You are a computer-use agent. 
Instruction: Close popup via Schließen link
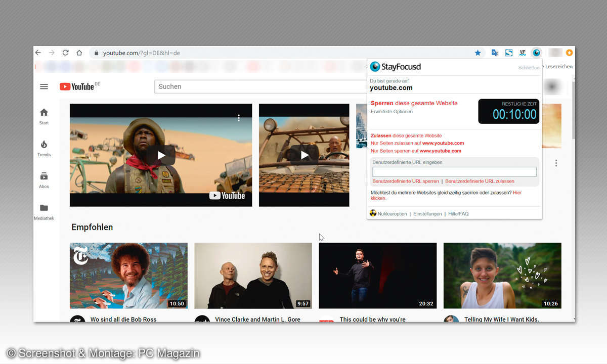coord(529,68)
